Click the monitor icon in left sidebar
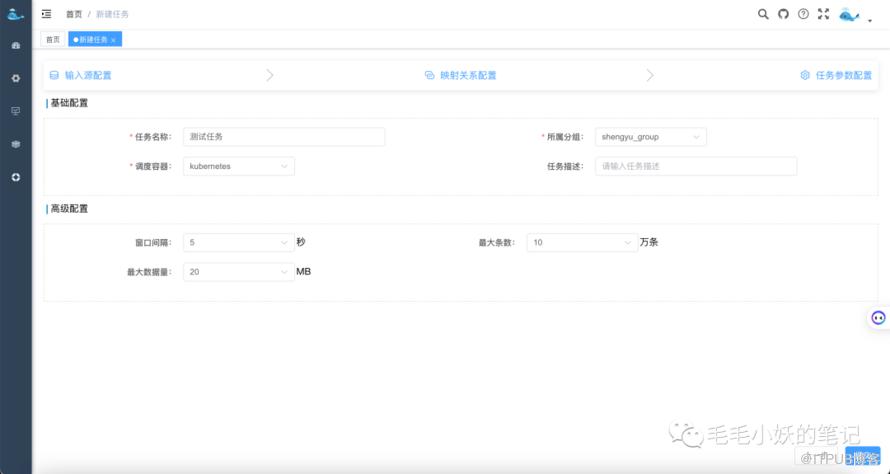Viewport: 890px width, 474px height. pyautogui.click(x=15, y=111)
